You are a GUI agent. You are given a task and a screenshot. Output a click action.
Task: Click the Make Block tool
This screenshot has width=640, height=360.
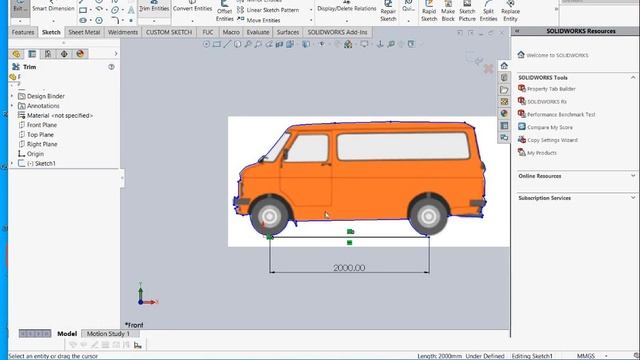[x=448, y=11]
